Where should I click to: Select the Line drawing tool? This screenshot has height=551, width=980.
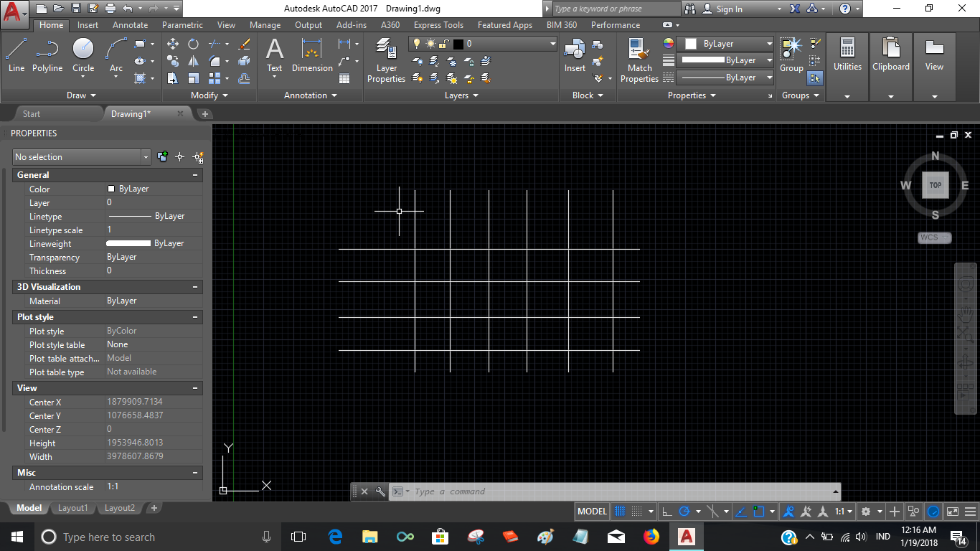click(x=17, y=55)
